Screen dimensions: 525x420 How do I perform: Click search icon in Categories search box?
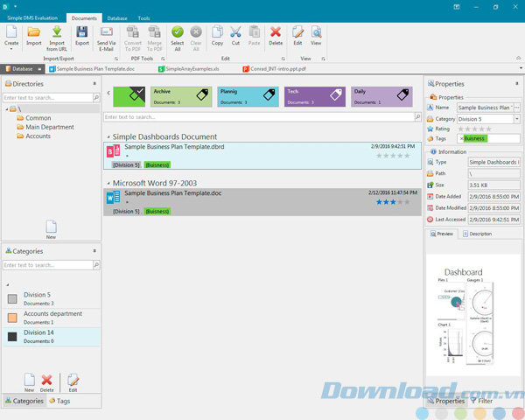(x=96, y=265)
